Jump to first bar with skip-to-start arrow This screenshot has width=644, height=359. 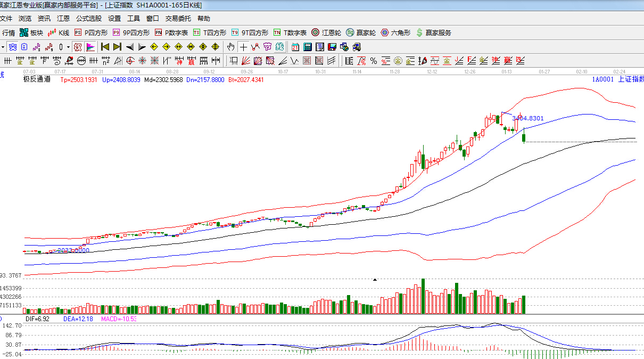coord(105,47)
